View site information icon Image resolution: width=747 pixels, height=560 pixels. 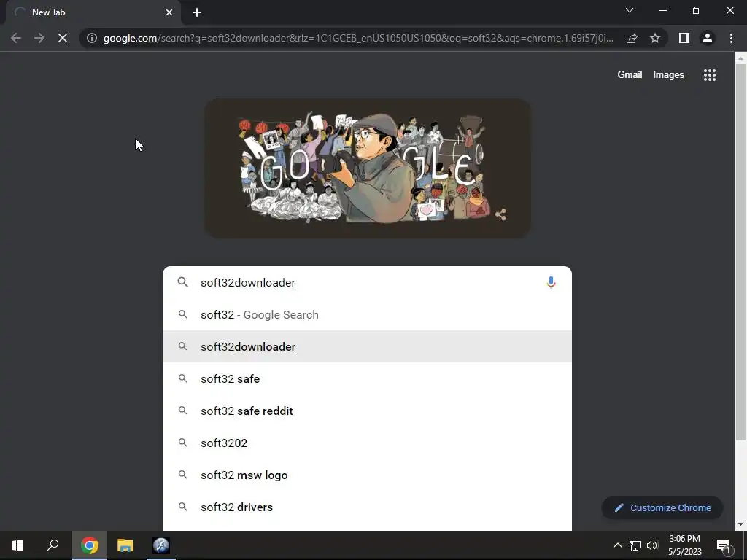91,38
